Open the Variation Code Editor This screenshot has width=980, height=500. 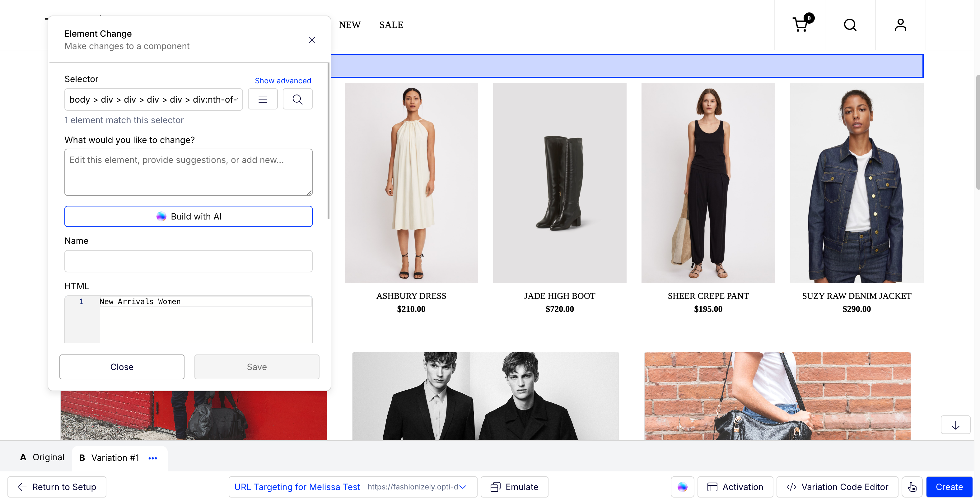pyautogui.click(x=837, y=487)
